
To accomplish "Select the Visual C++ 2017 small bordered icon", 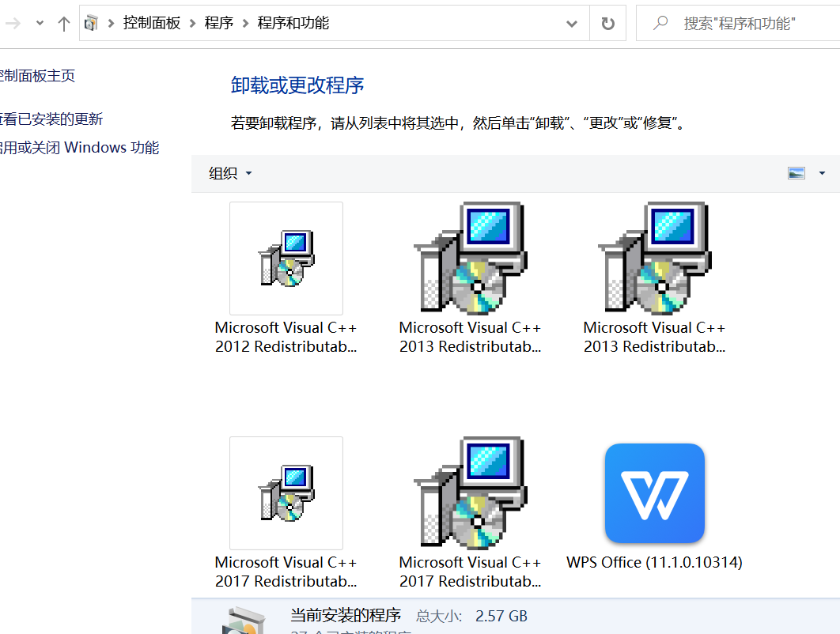I will (x=286, y=492).
